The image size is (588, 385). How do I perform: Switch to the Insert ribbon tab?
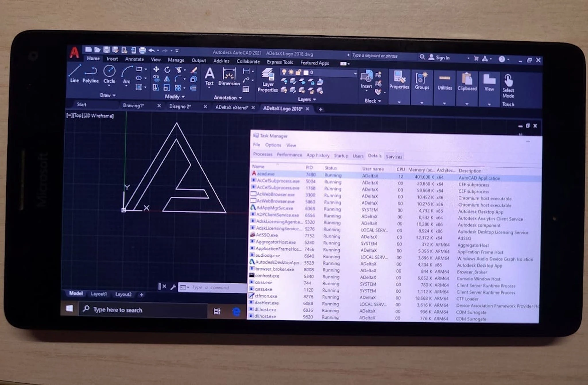point(112,59)
